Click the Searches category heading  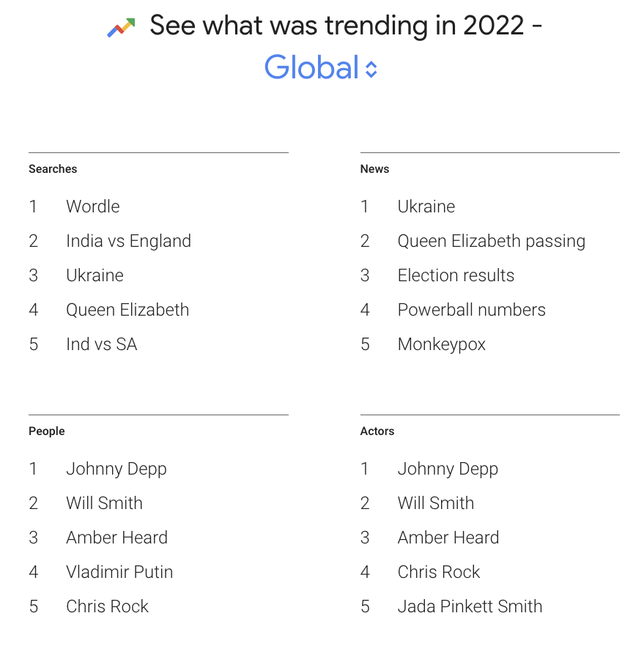tap(53, 169)
